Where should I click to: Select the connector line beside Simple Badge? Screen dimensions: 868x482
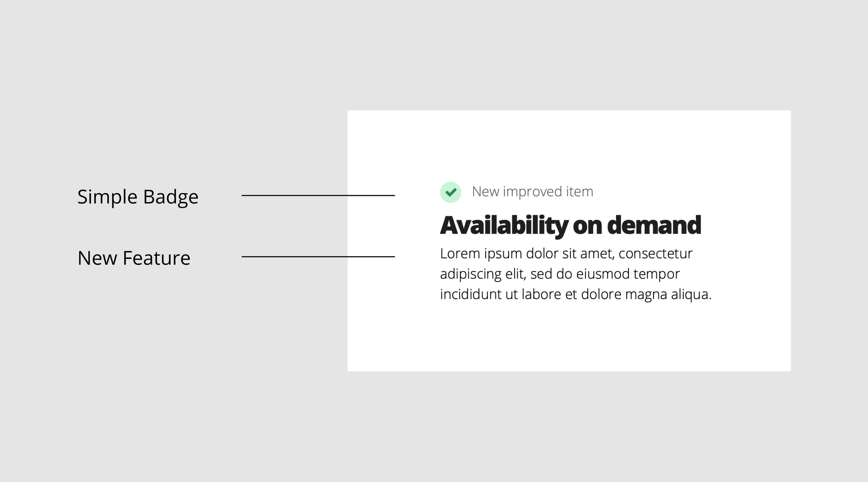pos(318,195)
